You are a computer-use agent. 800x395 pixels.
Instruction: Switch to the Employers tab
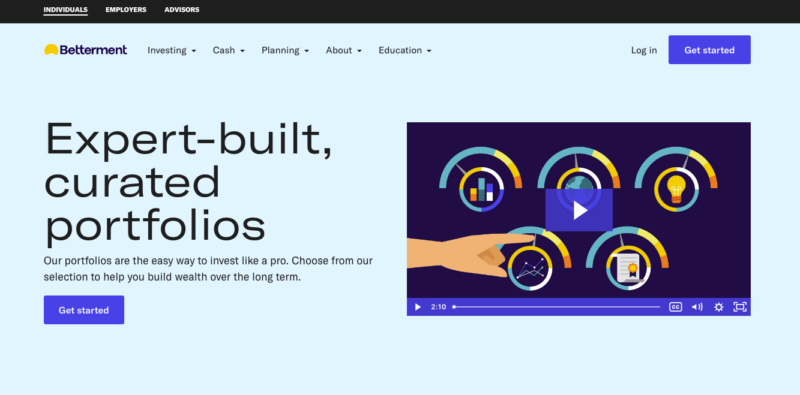tap(126, 10)
